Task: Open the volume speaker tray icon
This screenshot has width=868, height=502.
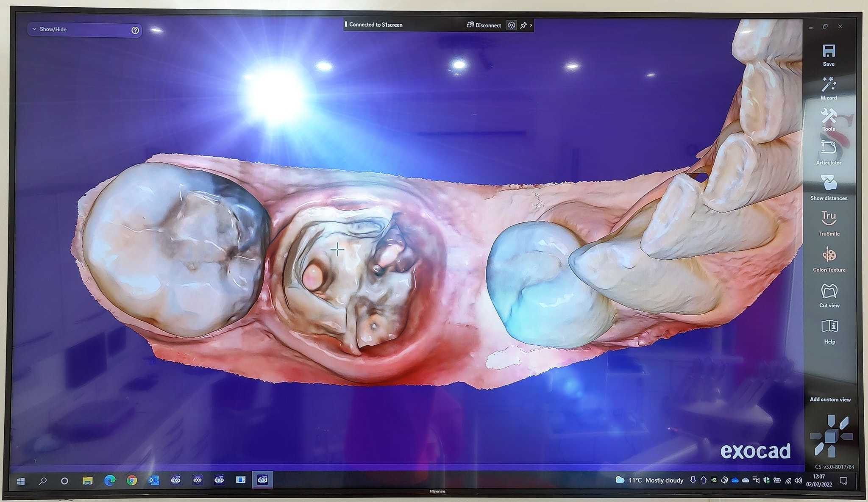Action: [798, 480]
